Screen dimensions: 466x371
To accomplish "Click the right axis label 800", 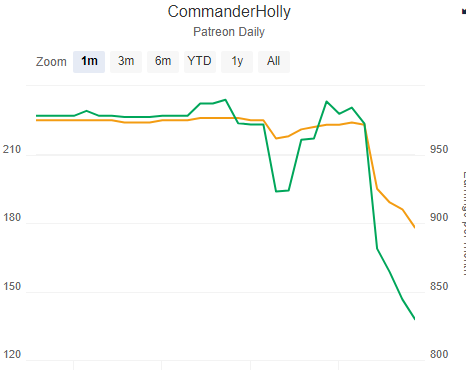I will click(x=439, y=354).
